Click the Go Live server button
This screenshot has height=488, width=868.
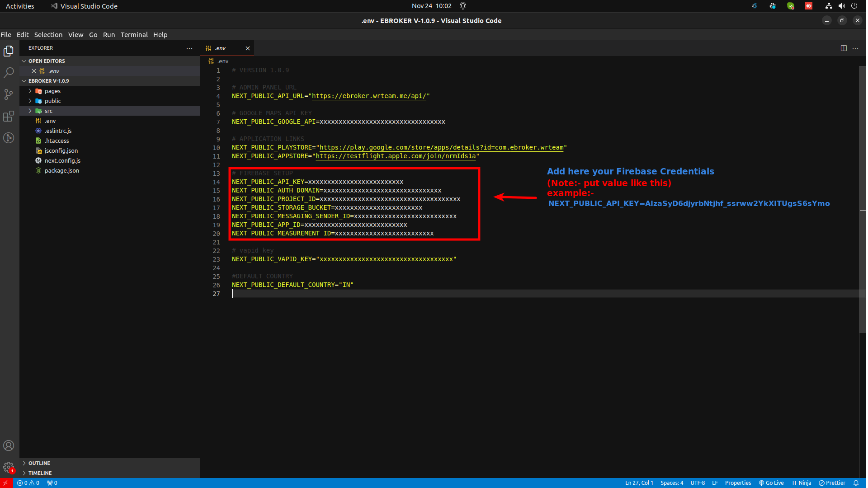(x=771, y=483)
